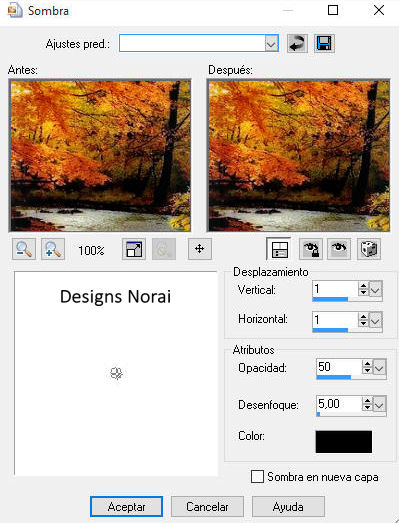Increase Vertical offset with up spinner
Screen dimensions: 399x523
click(363, 286)
